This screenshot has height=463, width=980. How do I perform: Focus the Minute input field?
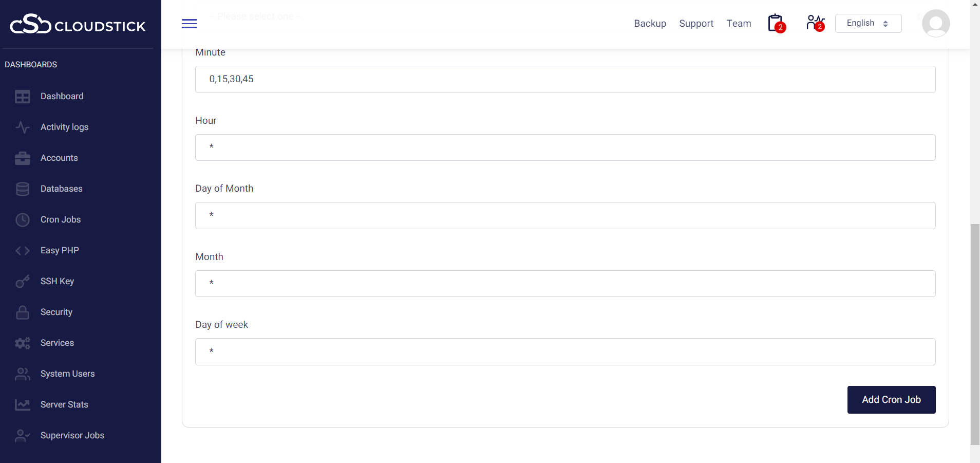565,80
